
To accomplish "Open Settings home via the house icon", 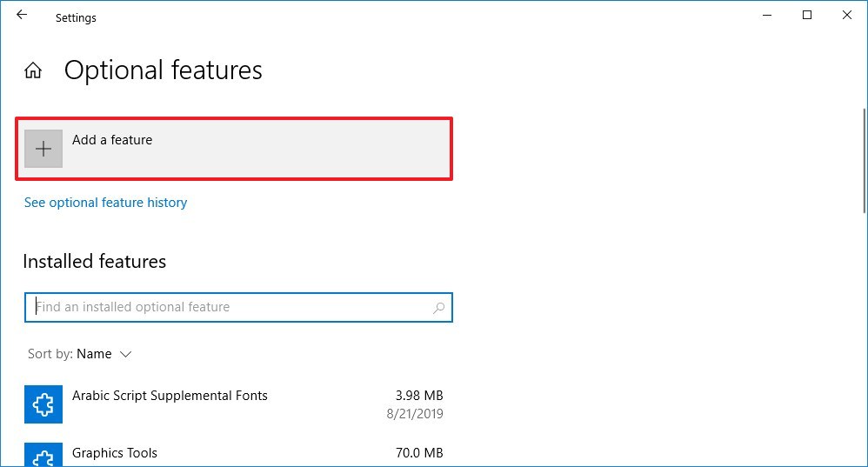I will click(33, 70).
